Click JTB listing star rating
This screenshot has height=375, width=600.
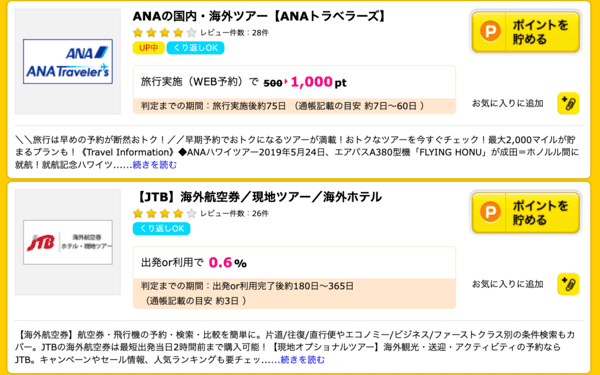[165, 214]
